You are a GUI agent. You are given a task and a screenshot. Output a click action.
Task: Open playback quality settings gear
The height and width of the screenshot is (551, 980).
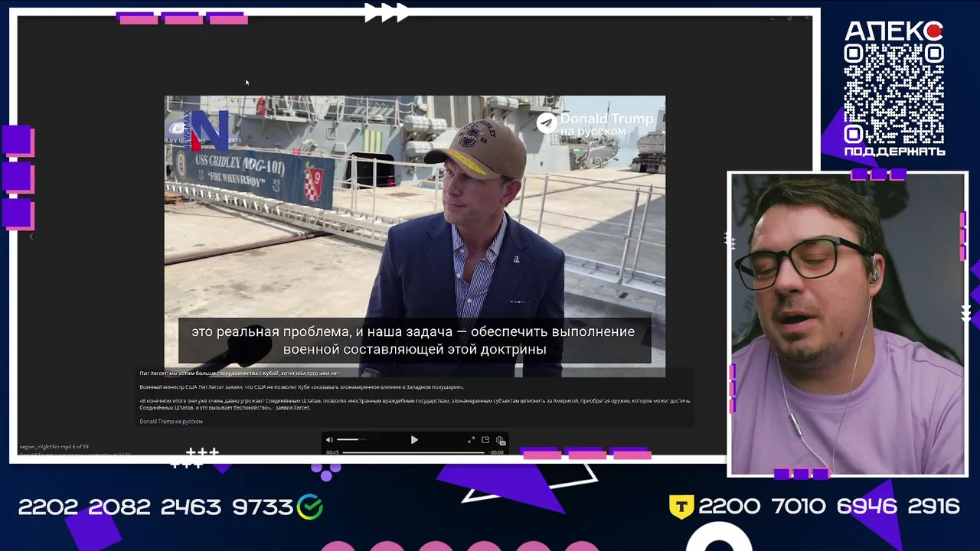click(x=500, y=440)
